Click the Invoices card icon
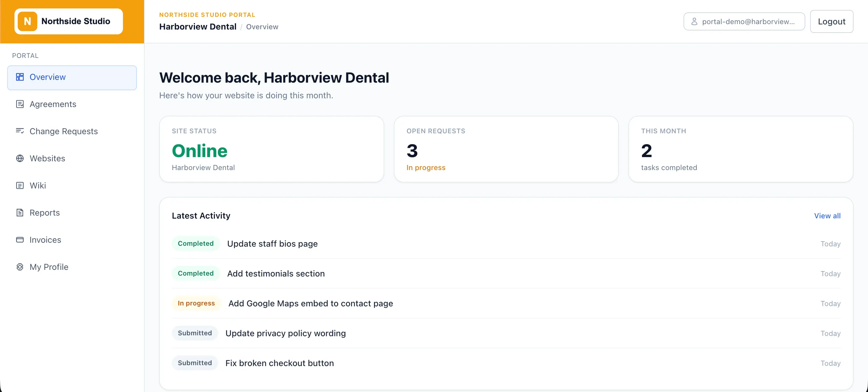The width and height of the screenshot is (868, 392). pyautogui.click(x=20, y=240)
